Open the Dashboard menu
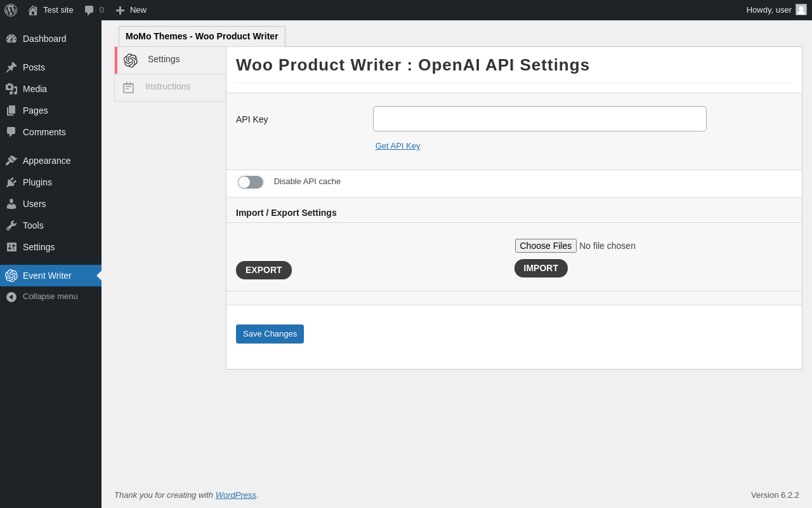Screen dimensions: 812x508 coord(51,39)
